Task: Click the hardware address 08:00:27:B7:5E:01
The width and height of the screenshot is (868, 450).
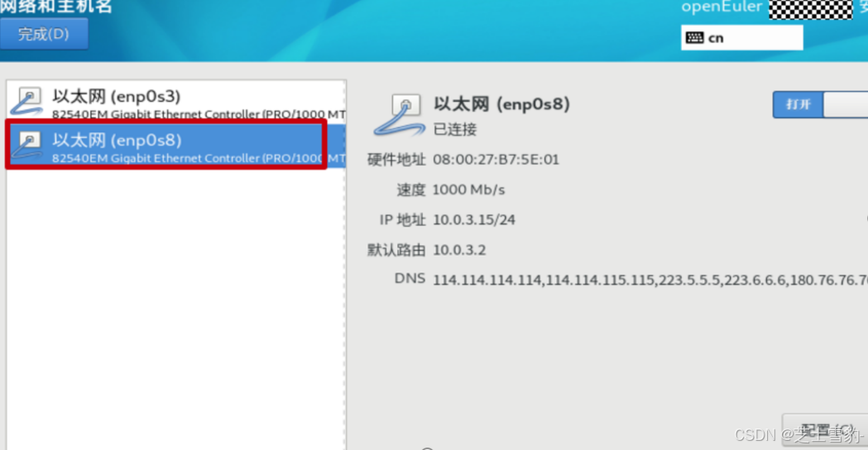Action: (496, 160)
